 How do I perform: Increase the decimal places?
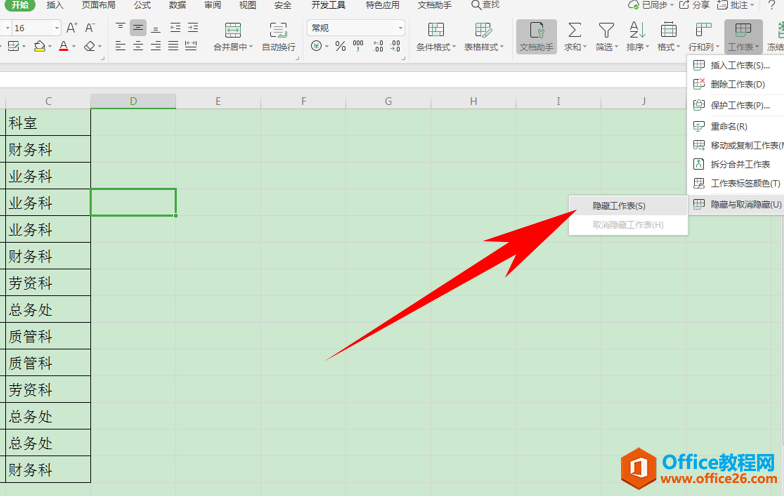378,46
